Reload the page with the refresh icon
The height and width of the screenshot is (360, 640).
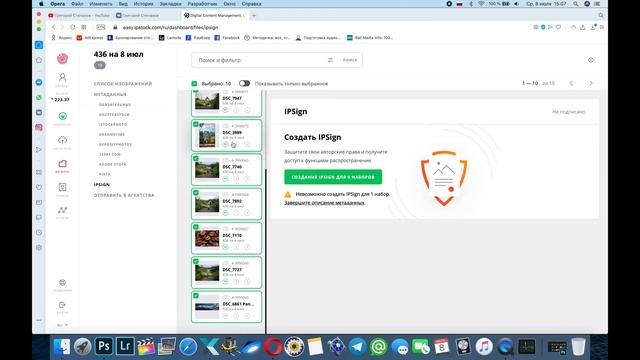coord(73,27)
